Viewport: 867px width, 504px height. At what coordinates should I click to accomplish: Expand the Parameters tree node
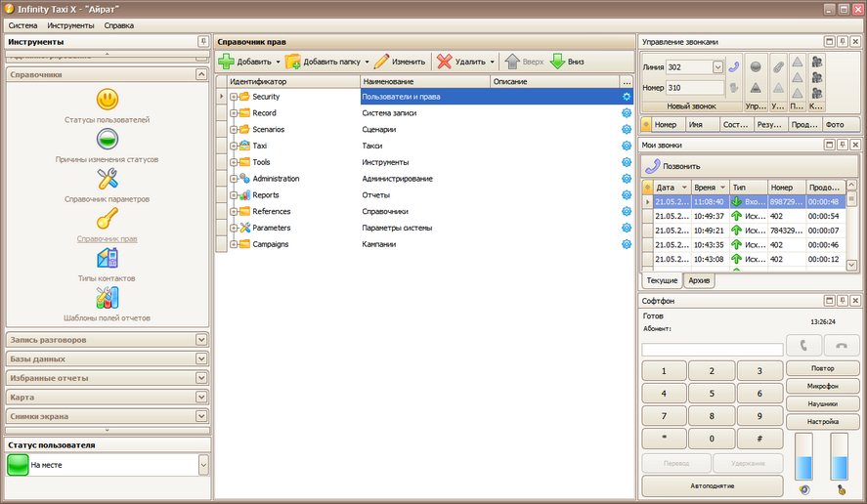pos(234,228)
